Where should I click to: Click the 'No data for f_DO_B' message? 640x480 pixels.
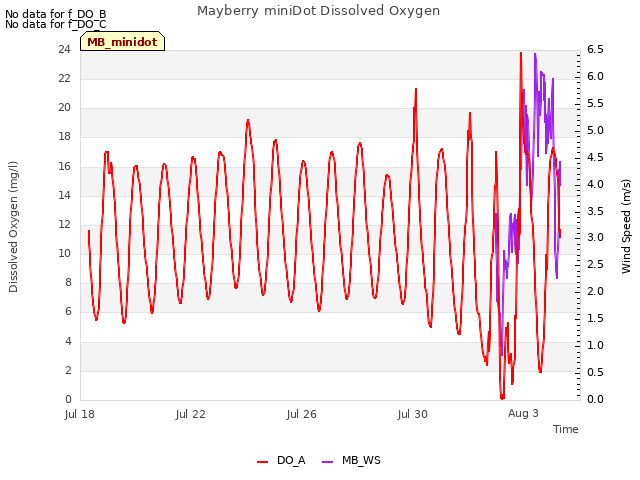point(56,14)
